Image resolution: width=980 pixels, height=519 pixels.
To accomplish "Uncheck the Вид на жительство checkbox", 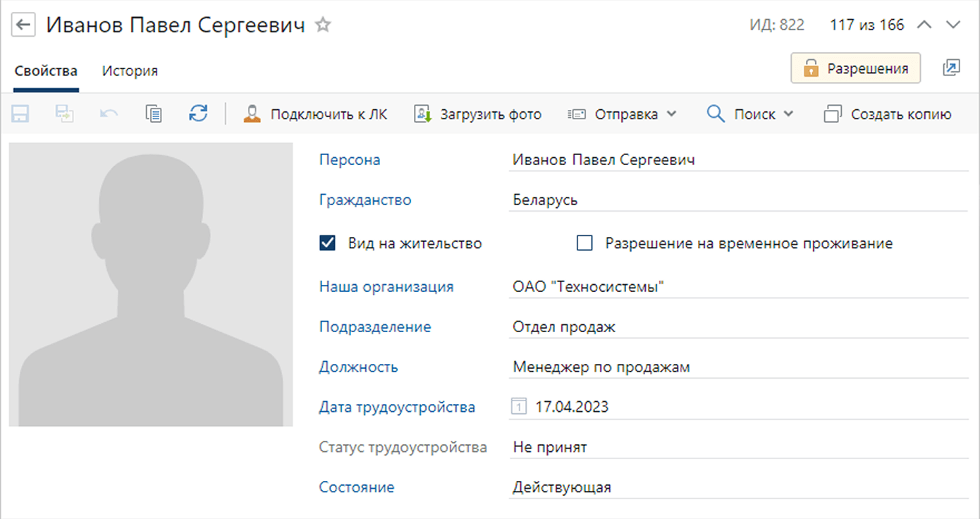I will (x=327, y=243).
